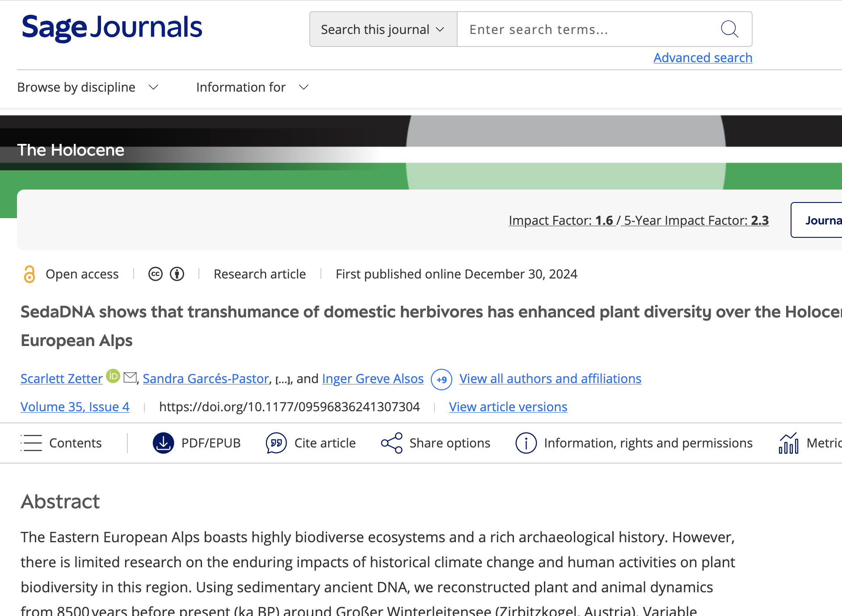Click into the Enter search terms field
This screenshot has height=616, width=842.
point(585,30)
